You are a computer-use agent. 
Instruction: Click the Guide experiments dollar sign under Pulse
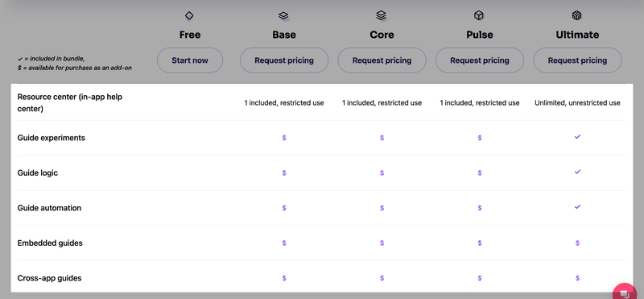point(480,138)
